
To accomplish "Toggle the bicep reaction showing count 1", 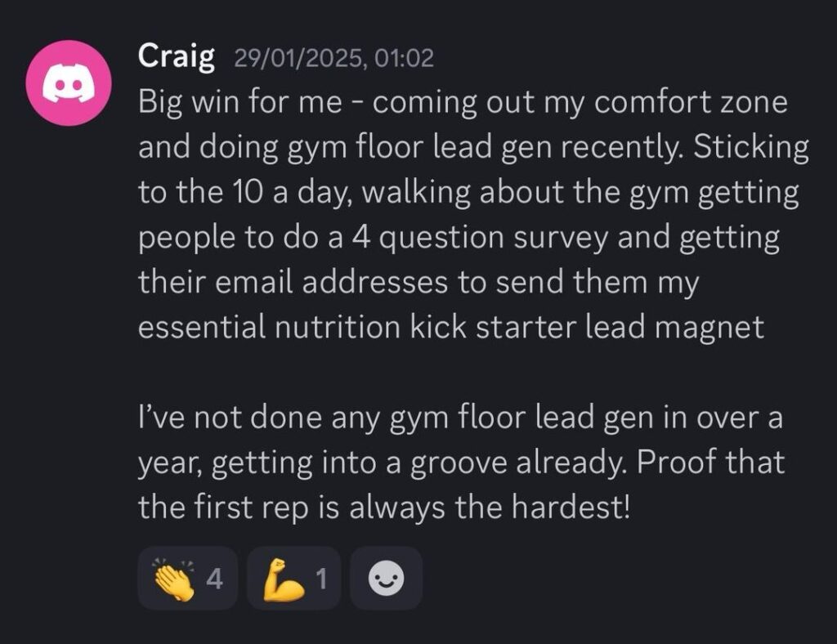I will click(x=294, y=579).
